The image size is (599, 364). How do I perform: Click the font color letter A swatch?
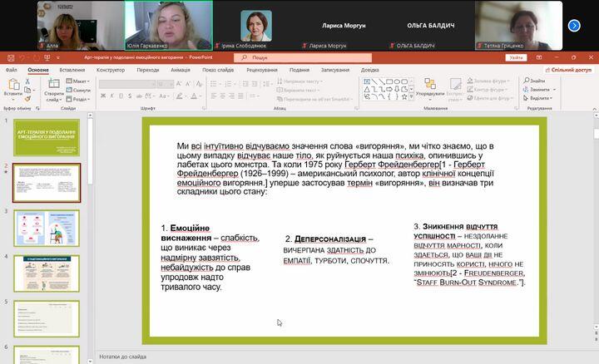pyautogui.click(x=194, y=96)
